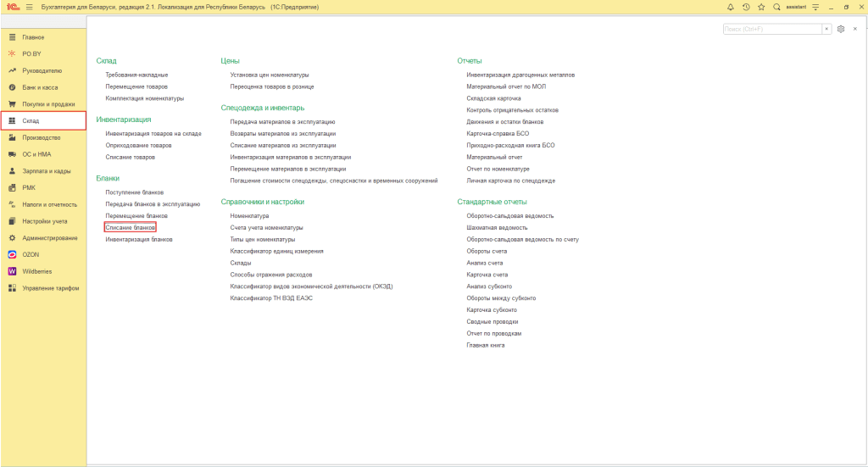Screen dimensions: 868x467
Task: Open Перемещение бланков link
Action: pos(136,216)
